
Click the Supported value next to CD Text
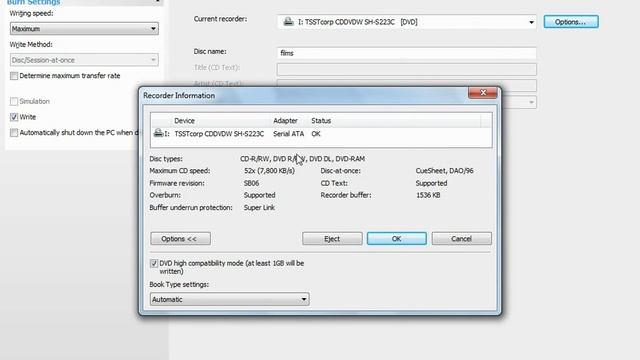point(431,183)
